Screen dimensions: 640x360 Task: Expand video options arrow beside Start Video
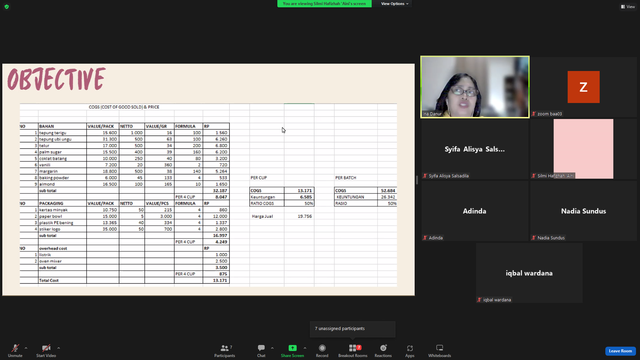click(58, 348)
